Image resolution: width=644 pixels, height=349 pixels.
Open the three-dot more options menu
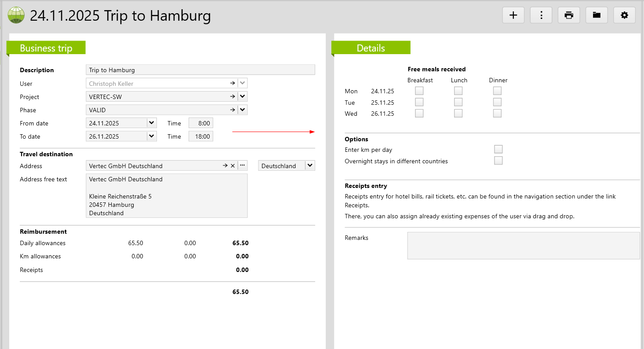541,15
